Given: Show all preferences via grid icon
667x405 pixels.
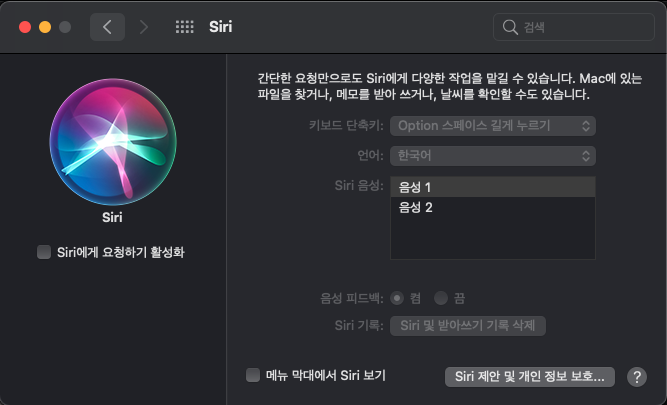Looking at the screenshot, I should click(185, 27).
